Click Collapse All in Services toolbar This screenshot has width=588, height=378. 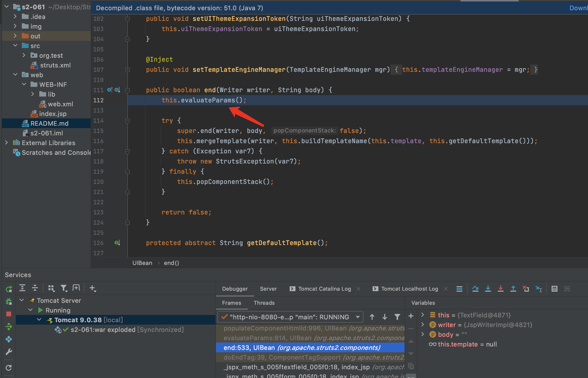[35, 288]
